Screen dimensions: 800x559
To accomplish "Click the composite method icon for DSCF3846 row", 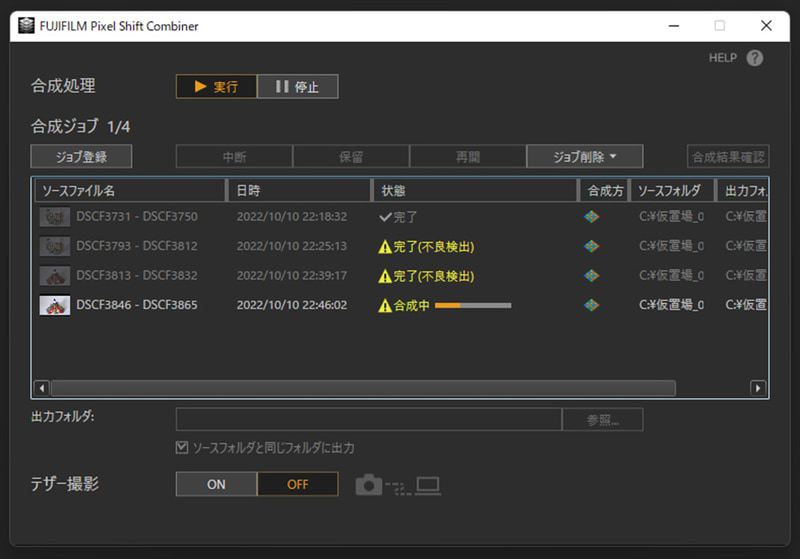I will (591, 305).
